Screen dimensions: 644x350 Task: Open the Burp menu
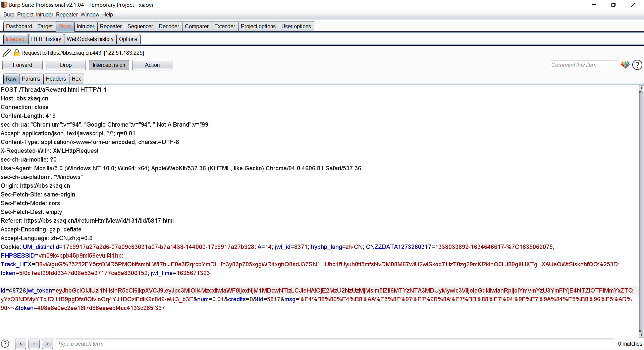(x=9, y=14)
